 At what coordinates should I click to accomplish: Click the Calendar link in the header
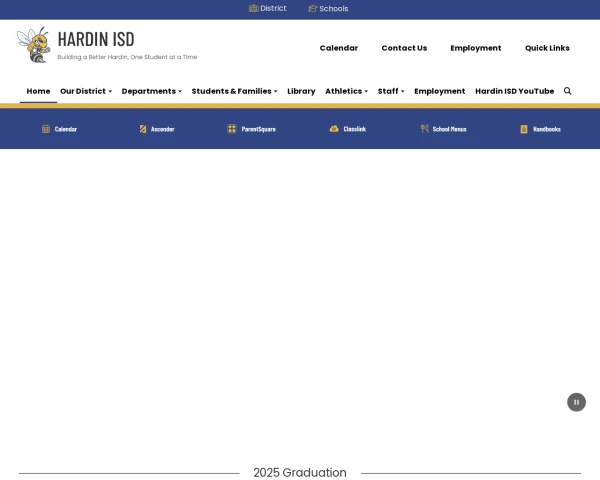[339, 48]
